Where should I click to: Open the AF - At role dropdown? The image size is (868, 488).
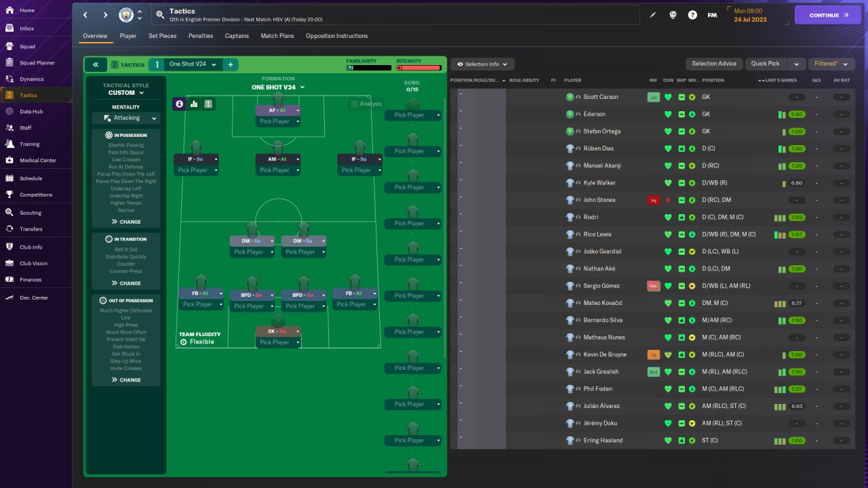pyautogui.click(x=278, y=110)
